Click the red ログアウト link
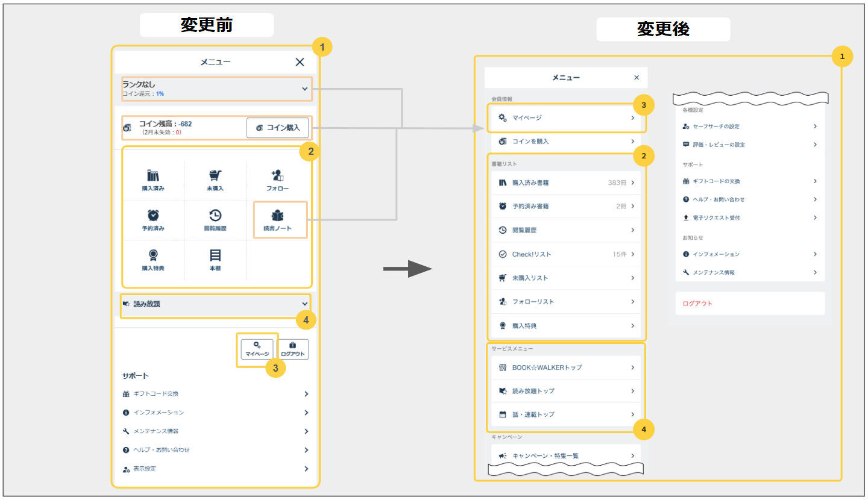The height and width of the screenshot is (500, 868). 697,304
